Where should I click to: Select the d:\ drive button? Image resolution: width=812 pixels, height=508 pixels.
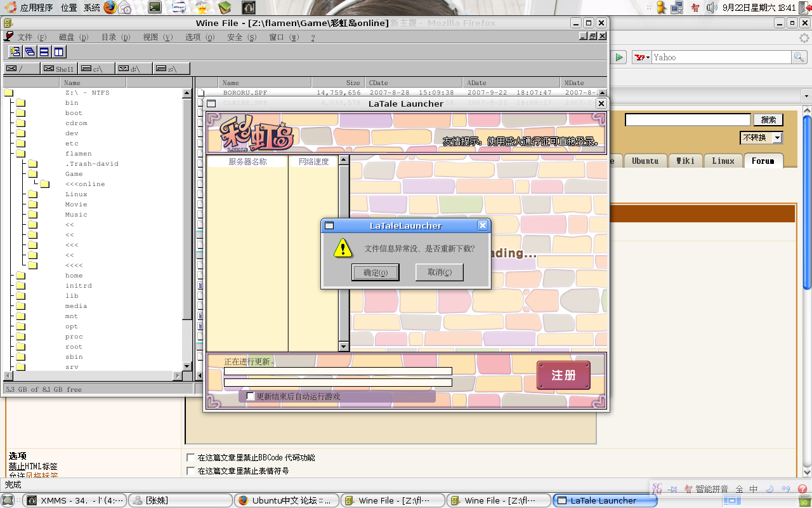click(x=133, y=68)
